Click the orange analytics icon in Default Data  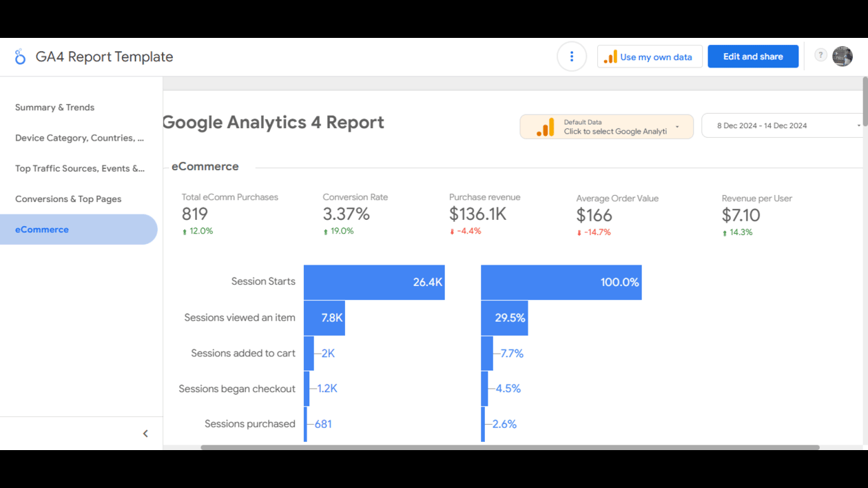(x=545, y=128)
